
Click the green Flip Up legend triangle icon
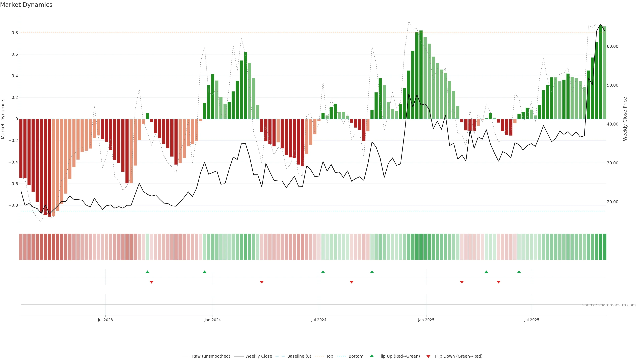(x=372, y=356)
